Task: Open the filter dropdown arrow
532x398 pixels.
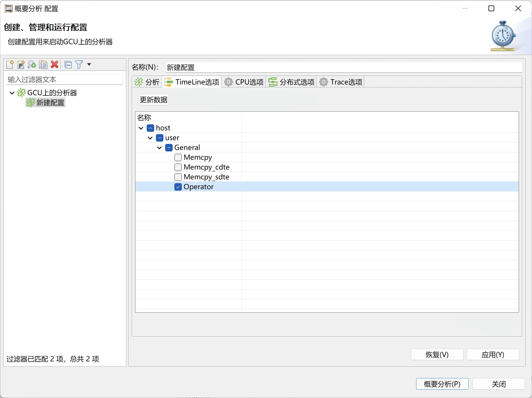Action: [x=89, y=64]
